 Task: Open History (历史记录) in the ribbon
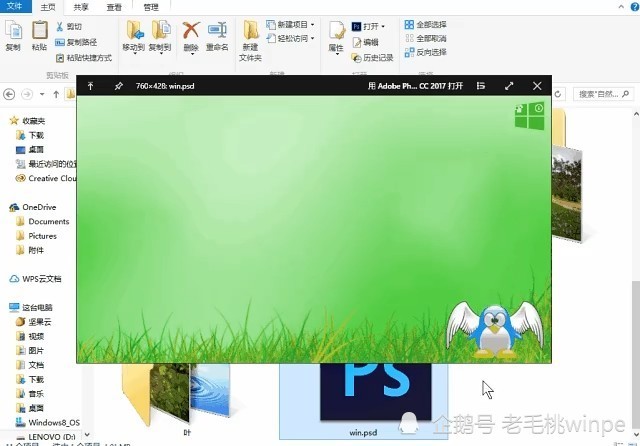click(x=372, y=58)
